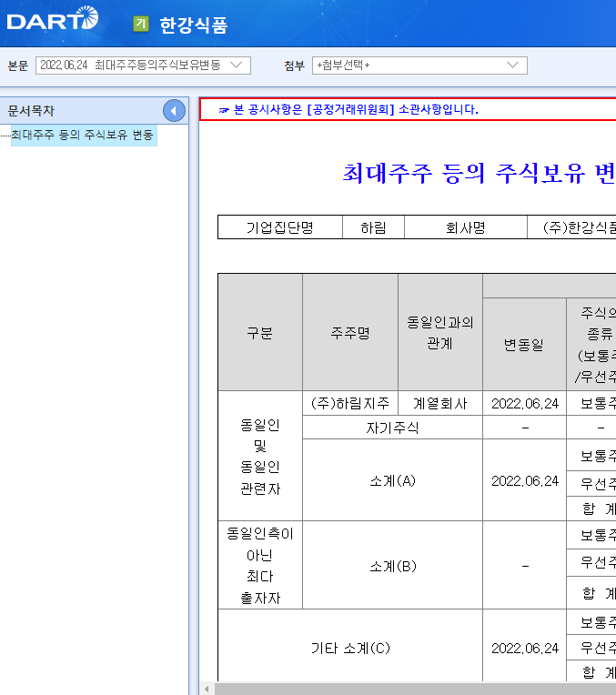Click the horizontal scrollbar track
Image resolution: width=616 pixels, height=695 pixels.
click(x=415, y=689)
